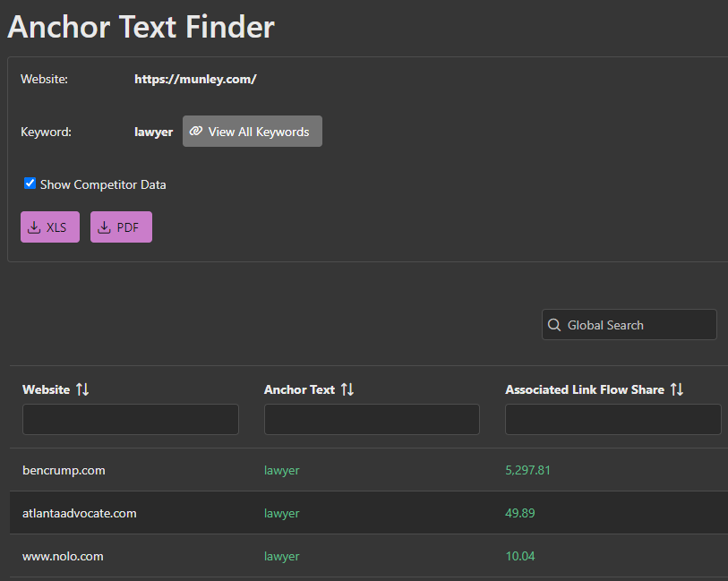Click the lawyer anchor for atlantaadvocate.com
The height and width of the screenshot is (581, 728).
coord(281,513)
